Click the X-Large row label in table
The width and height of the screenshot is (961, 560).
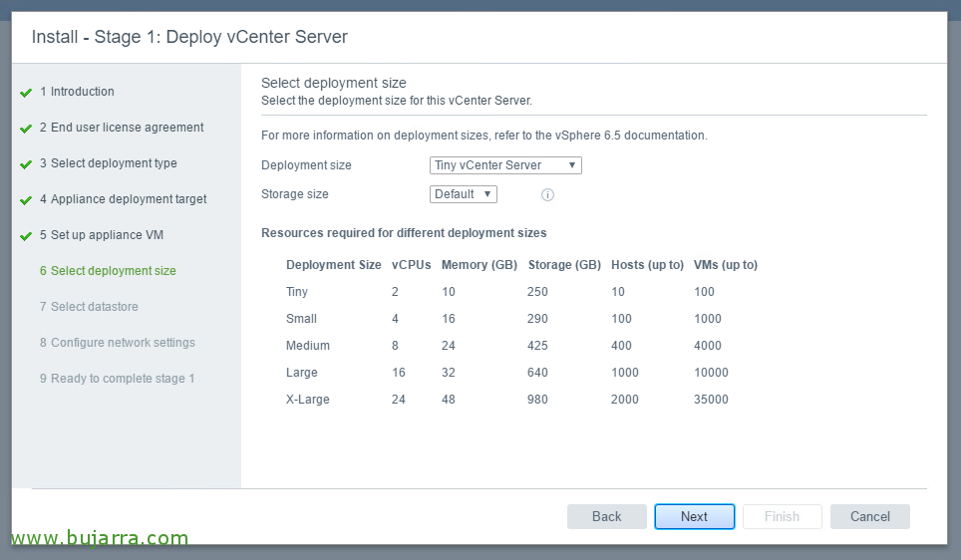pos(308,400)
